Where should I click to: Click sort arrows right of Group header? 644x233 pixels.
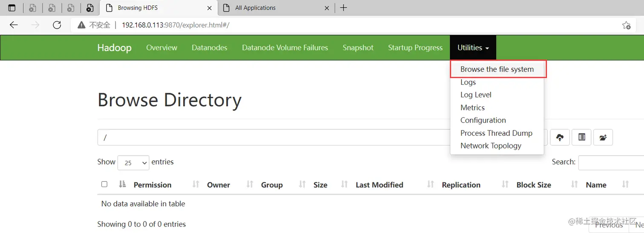pyautogui.click(x=302, y=184)
